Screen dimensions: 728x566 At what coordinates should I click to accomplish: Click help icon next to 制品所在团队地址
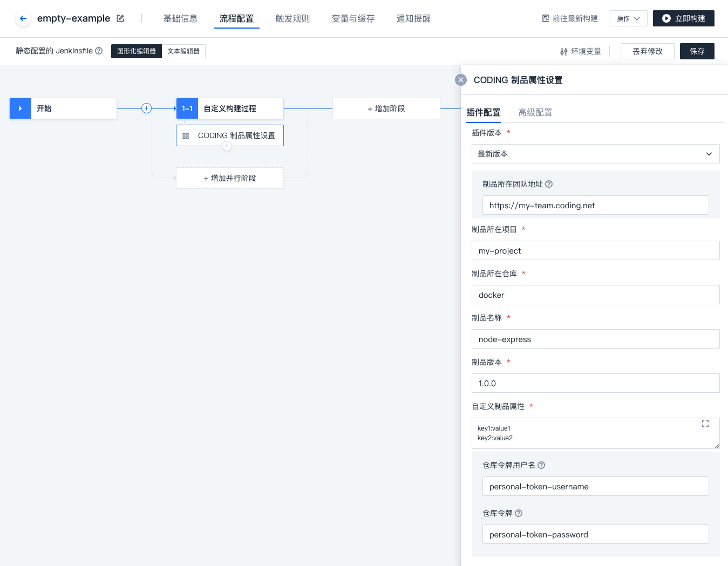coord(549,184)
